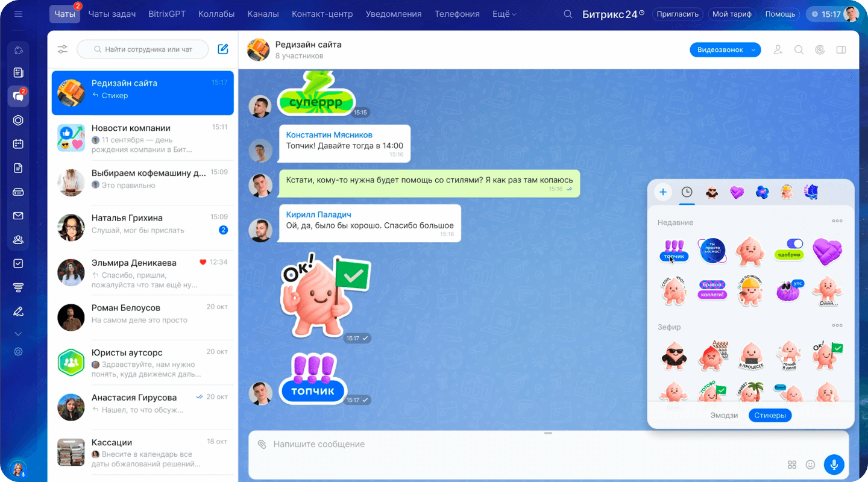Click the plus icon to add sticker pack
The width and height of the screenshot is (868, 482).
pos(663,192)
